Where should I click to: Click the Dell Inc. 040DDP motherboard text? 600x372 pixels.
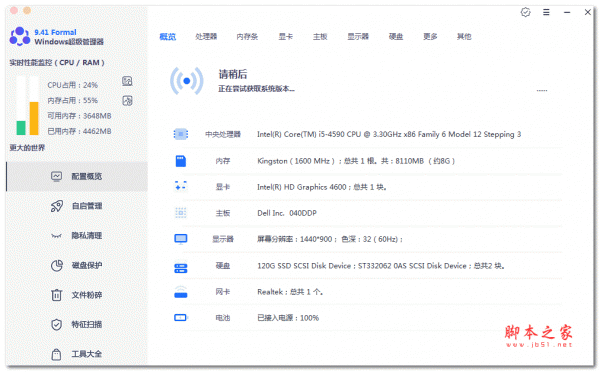(287, 213)
